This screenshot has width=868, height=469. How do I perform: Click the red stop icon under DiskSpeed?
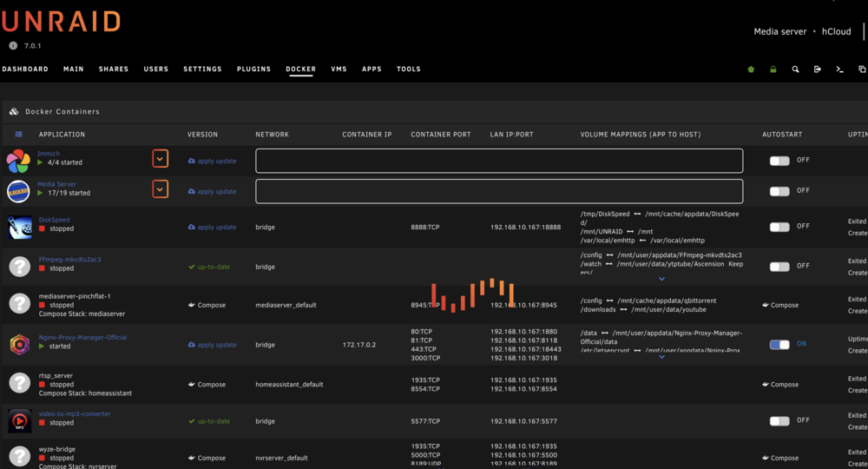pos(42,228)
